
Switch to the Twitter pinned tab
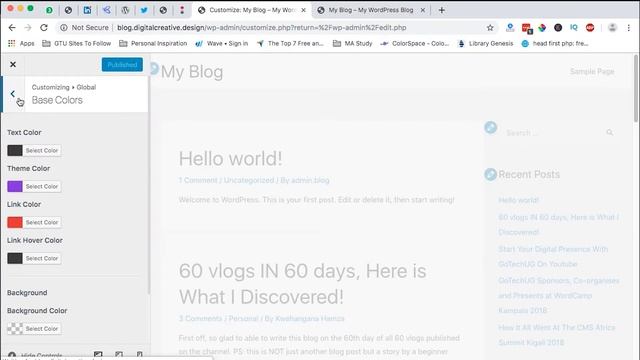[x=144, y=10]
